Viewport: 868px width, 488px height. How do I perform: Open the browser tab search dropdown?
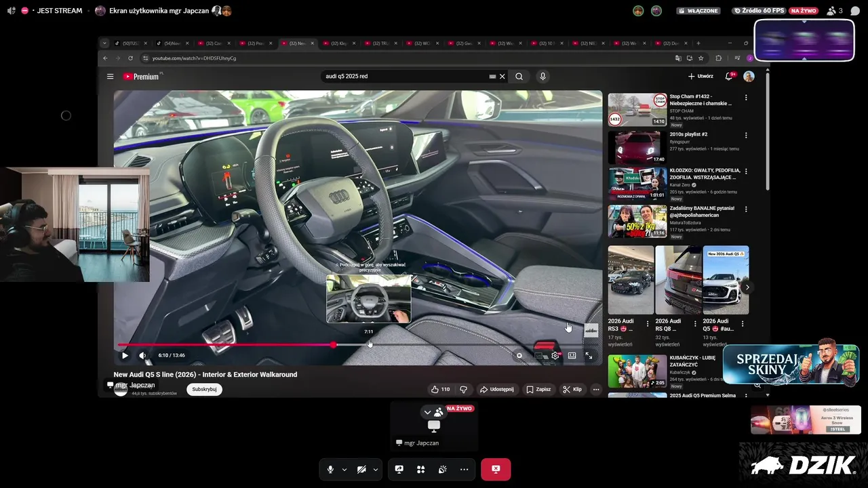[104, 43]
